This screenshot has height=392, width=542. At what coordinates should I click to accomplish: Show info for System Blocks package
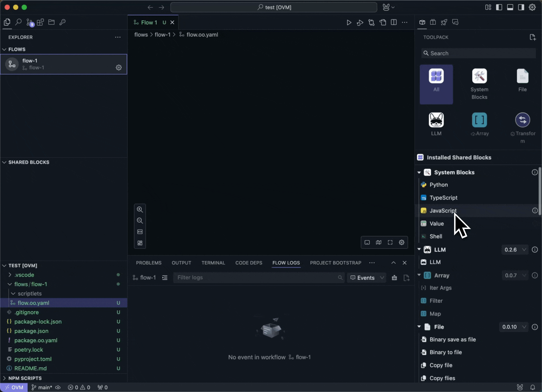click(534, 172)
